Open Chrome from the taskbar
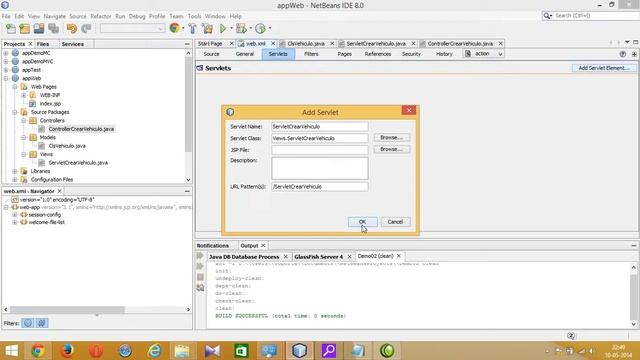 pos(38,351)
